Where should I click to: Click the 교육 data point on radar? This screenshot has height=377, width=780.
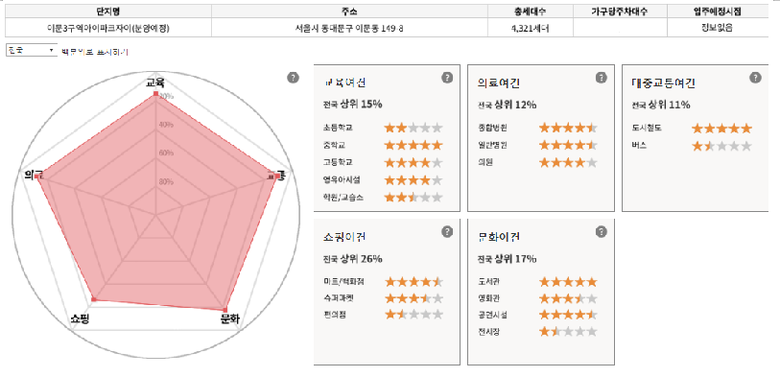[156, 94]
